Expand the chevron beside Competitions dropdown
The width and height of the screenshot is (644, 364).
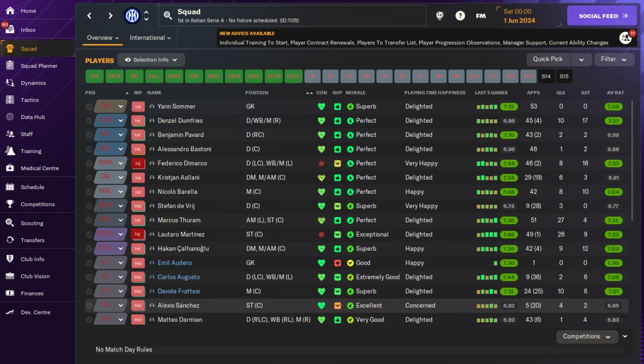click(x=625, y=336)
